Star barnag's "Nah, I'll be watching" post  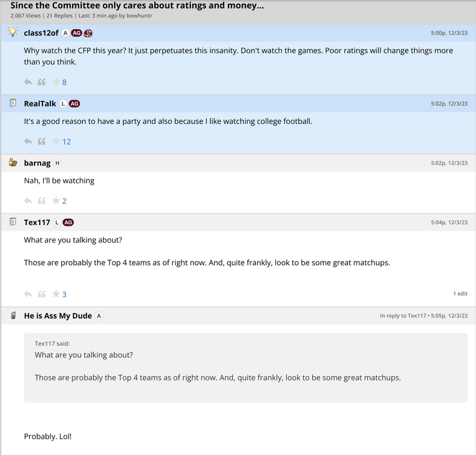(56, 201)
